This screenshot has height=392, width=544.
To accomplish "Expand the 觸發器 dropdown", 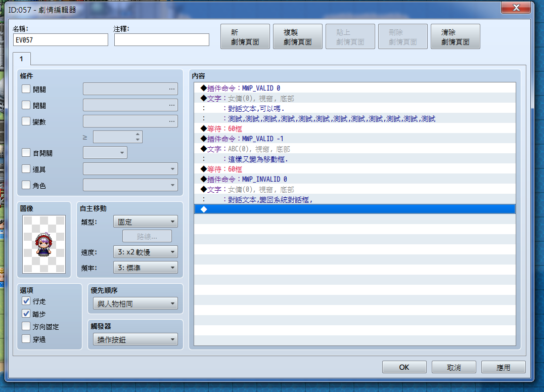I will click(x=135, y=339).
